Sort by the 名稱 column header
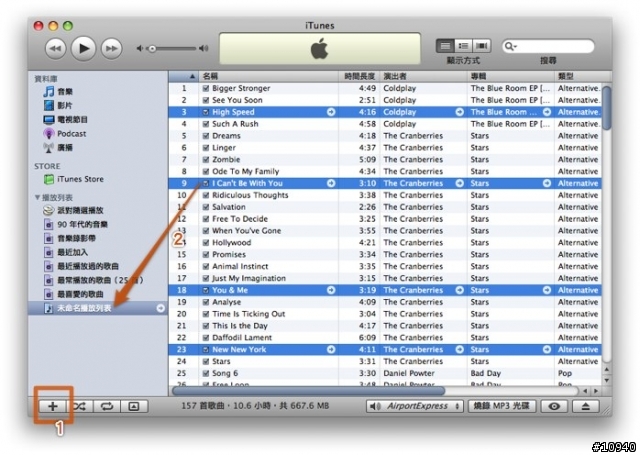The image size is (640, 455). coord(269,76)
